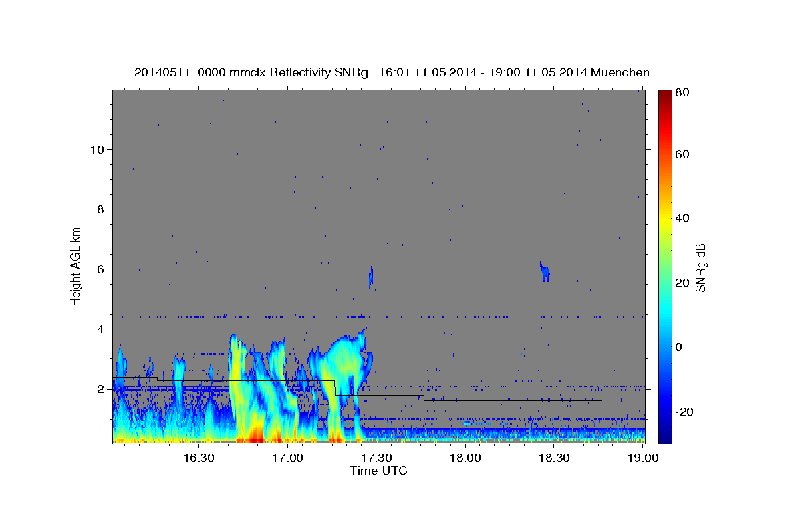Select the 17:30 time tick label
Viewport: 798px width, 532px height.
376,458
